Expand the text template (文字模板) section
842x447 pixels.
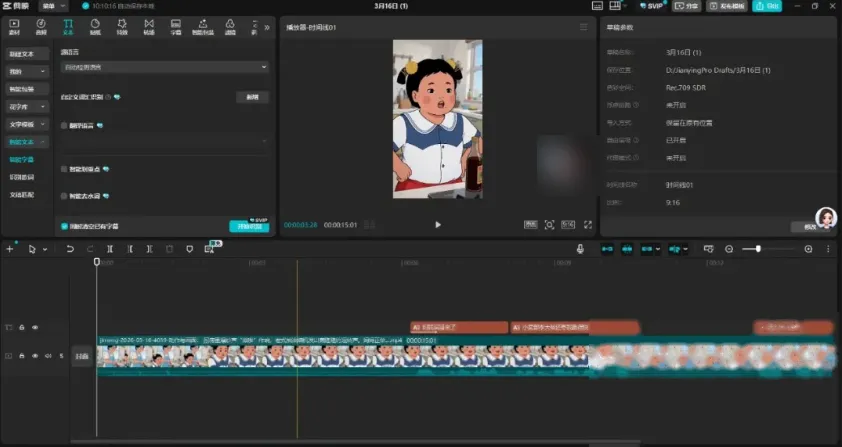pos(27,124)
